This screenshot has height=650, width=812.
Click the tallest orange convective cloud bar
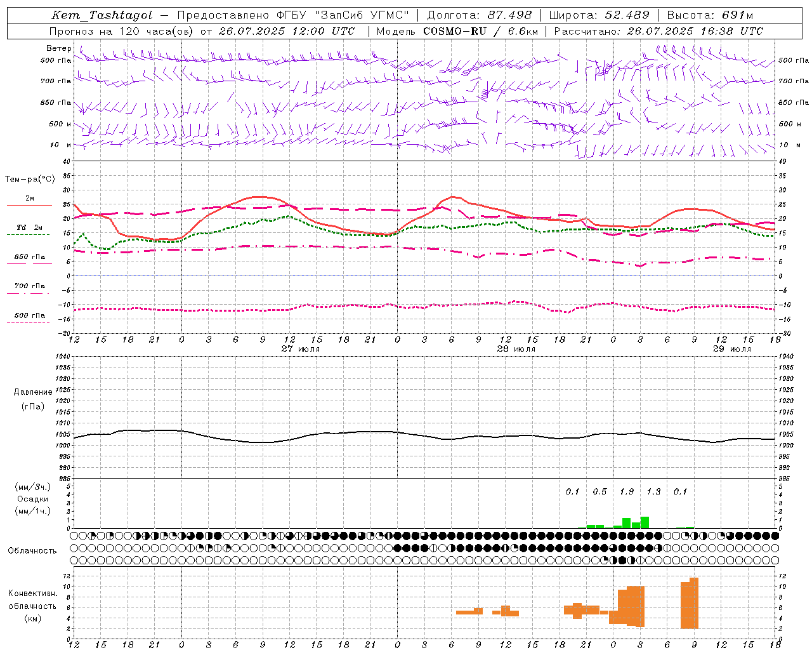(694, 603)
